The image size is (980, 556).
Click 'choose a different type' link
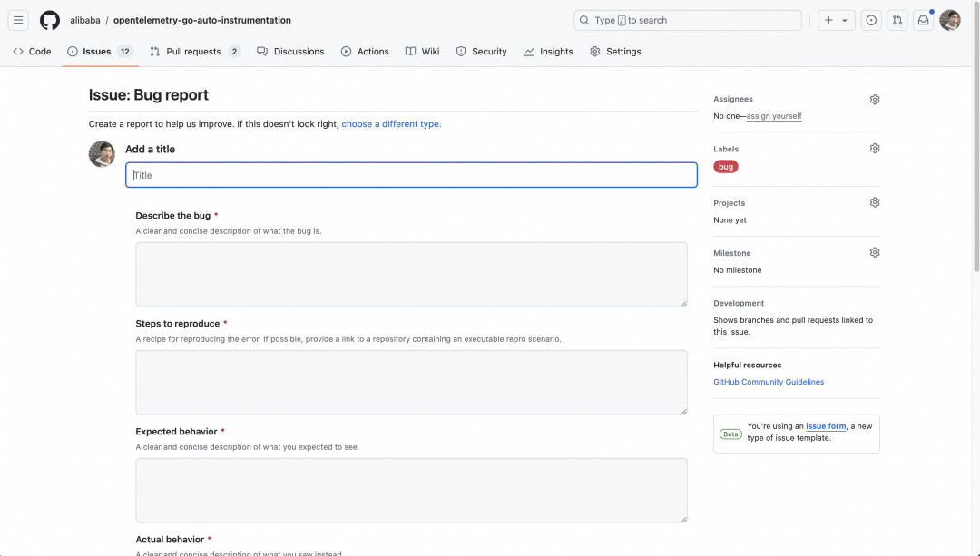(x=391, y=123)
